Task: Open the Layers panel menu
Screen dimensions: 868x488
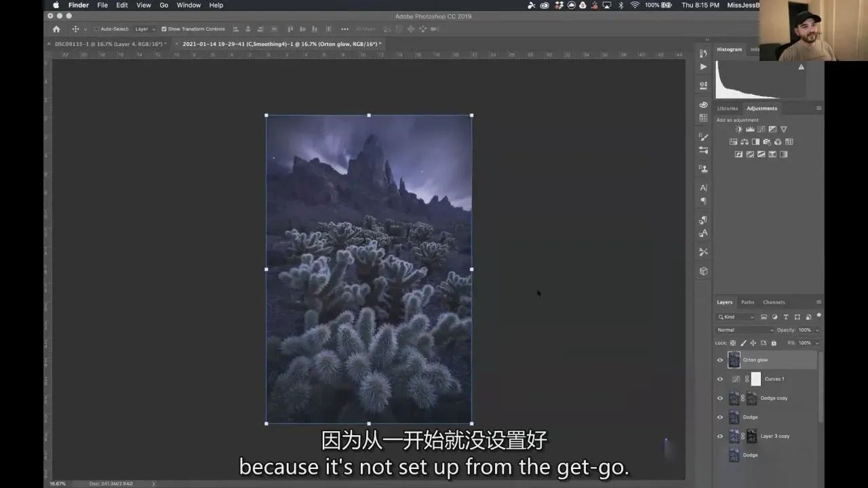Action: [818, 302]
